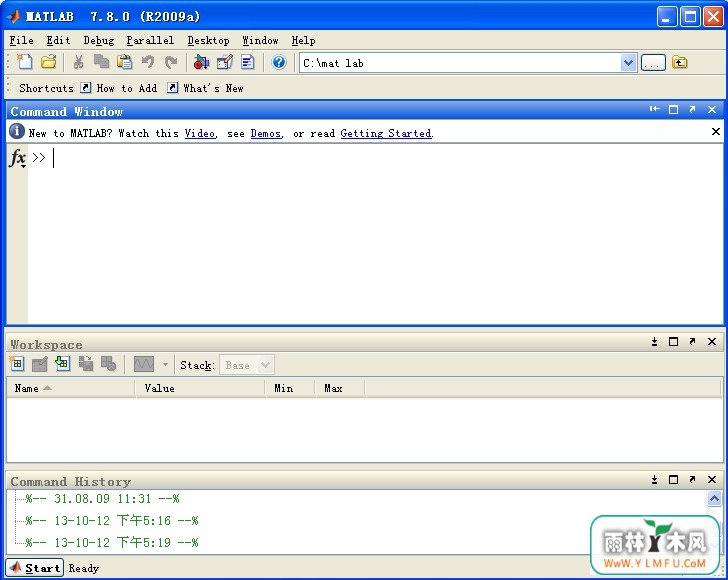Click the Min column header
Screen dimensions: 728x580
click(290, 388)
